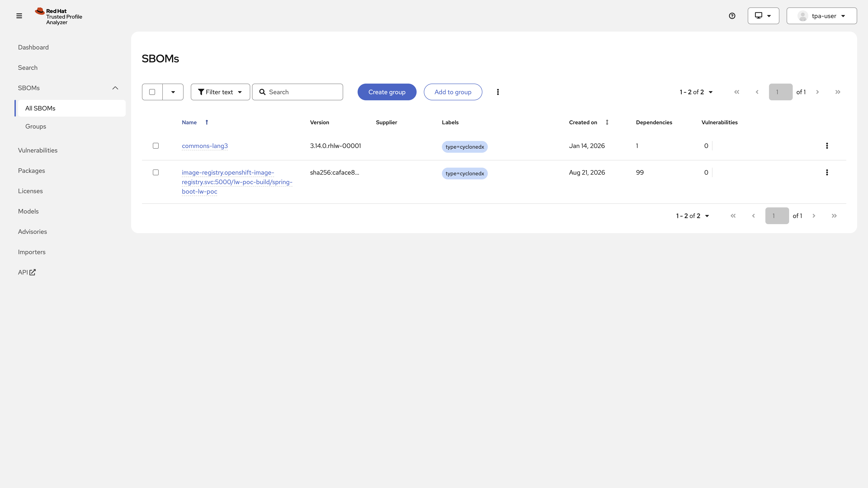Open Dashboard in the sidebar

(33, 47)
